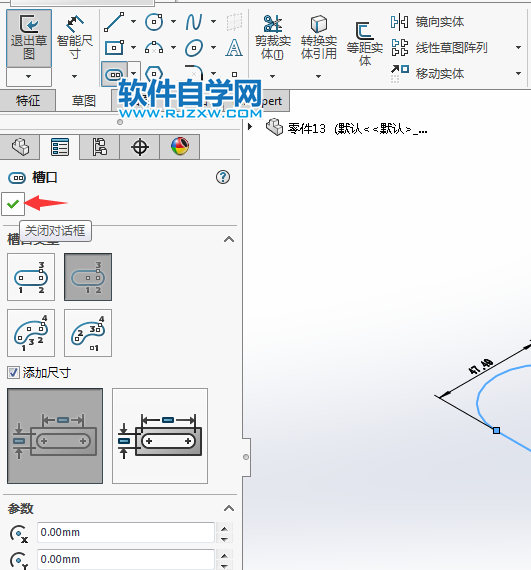The height and width of the screenshot is (570, 531).
Task: Click the X center coordinate field
Action: point(126,533)
